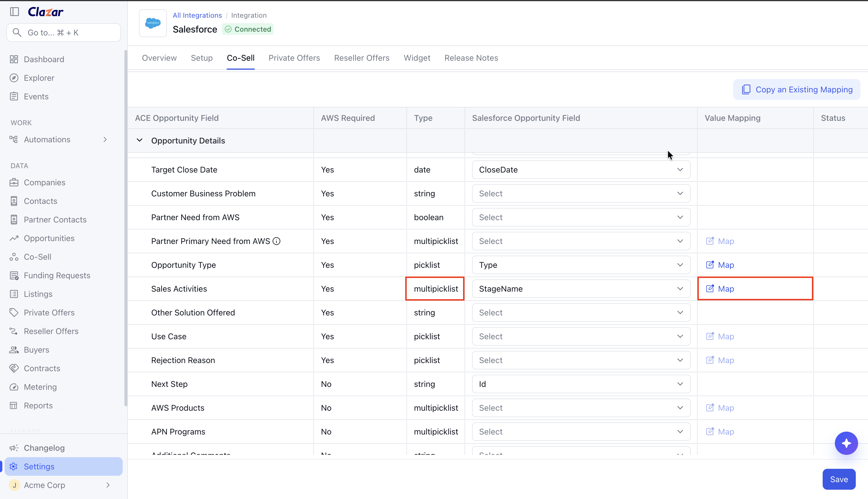This screenshot has height=499, width=868.
Task: Select the Co-Sell tab
Action: (240, 58)
